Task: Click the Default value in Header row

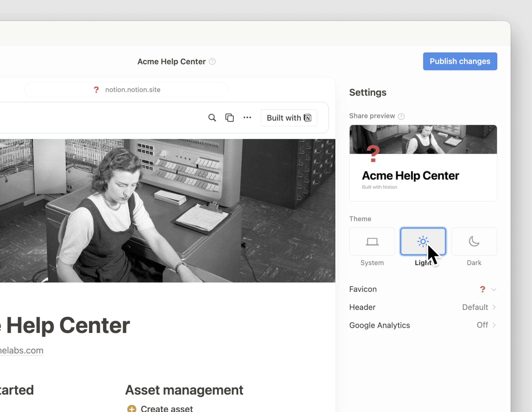Action: [475, 307]
